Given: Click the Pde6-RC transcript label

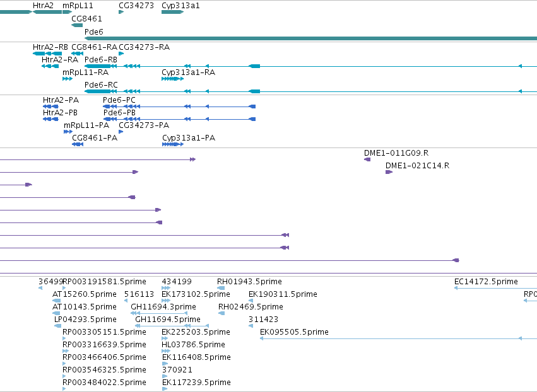Looking at the screenshot, I should click(x=101, y=85).
